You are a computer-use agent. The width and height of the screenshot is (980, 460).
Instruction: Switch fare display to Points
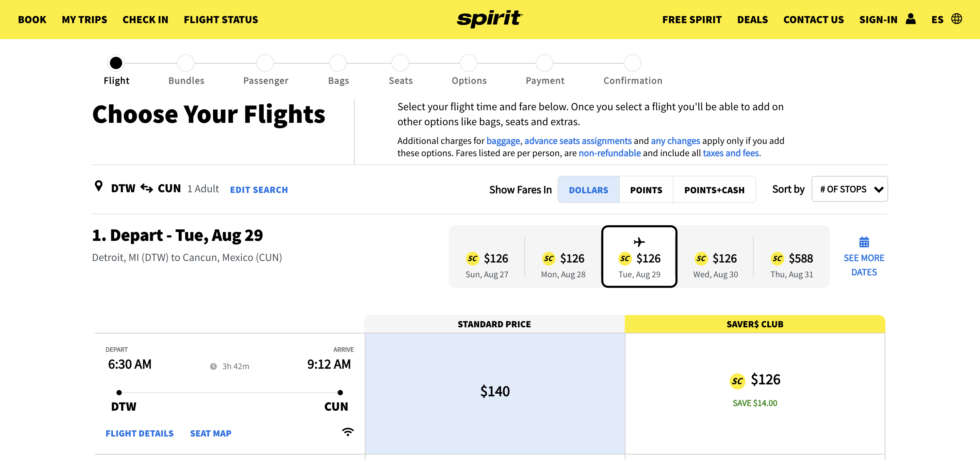coord(646,190)
